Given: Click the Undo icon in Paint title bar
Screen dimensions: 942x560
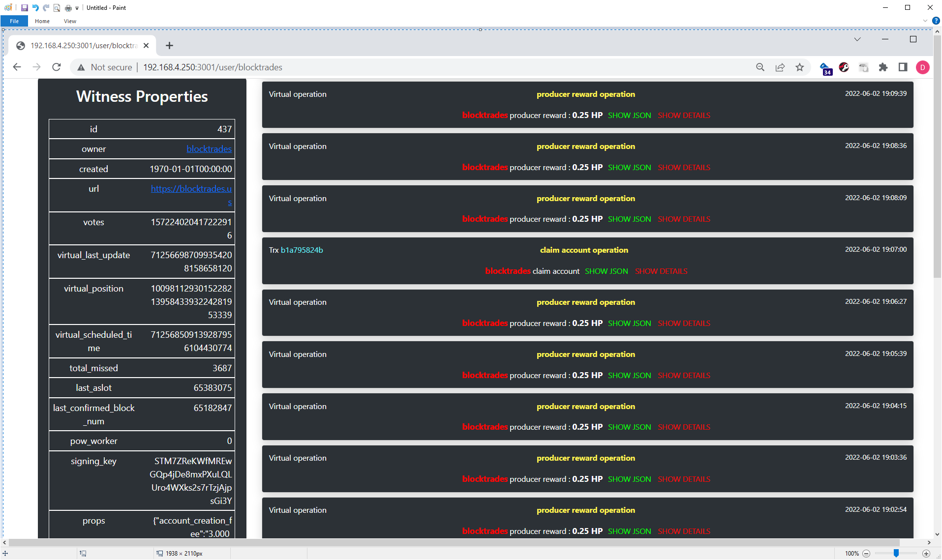Looking at the screenshot, I should click(35, 7).
